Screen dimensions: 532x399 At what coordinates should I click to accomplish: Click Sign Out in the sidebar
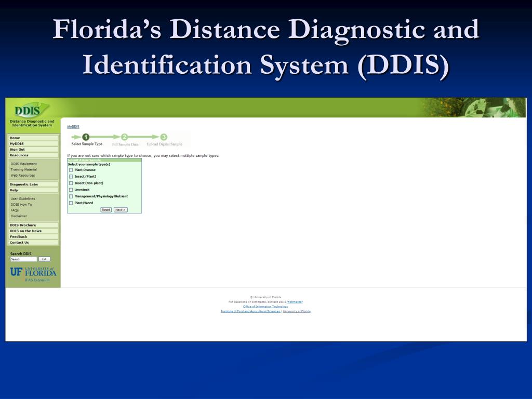click(x=33, y=149)
